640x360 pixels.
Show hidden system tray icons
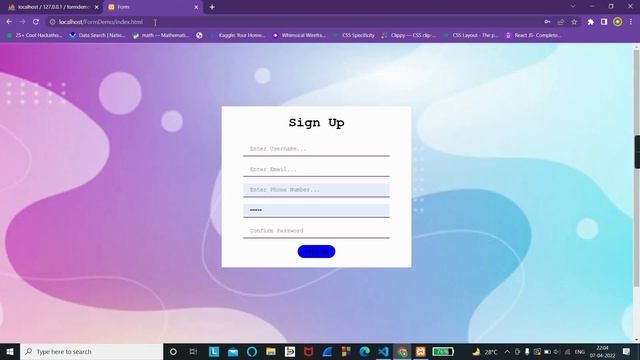coord(507,351)
